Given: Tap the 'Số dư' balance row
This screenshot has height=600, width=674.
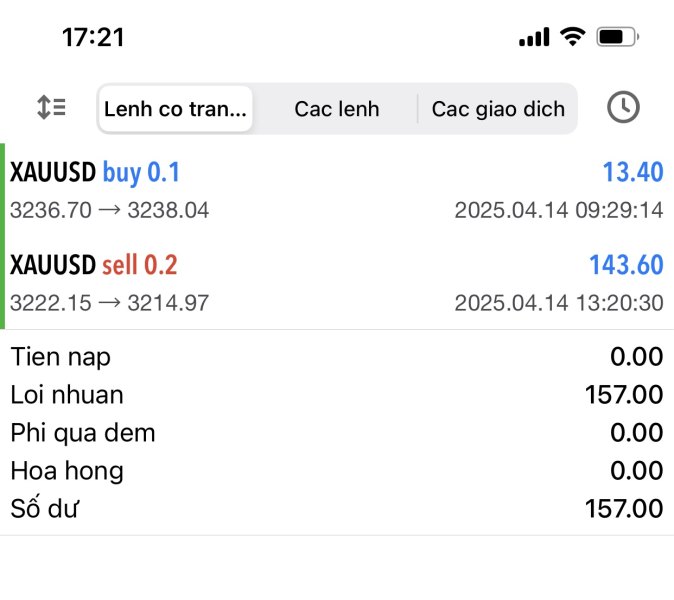Looking at the screenshot, I should [337, 509].
